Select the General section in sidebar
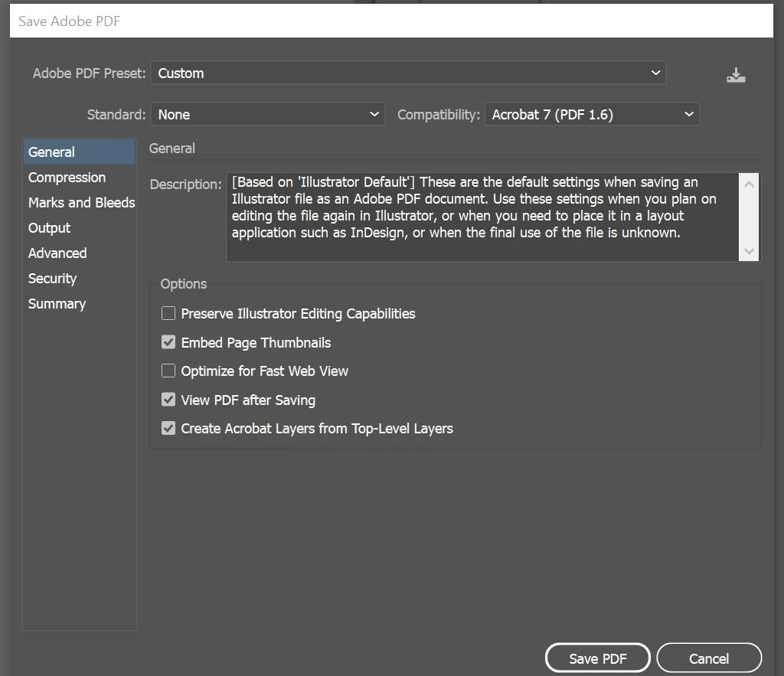 (79, 152)
